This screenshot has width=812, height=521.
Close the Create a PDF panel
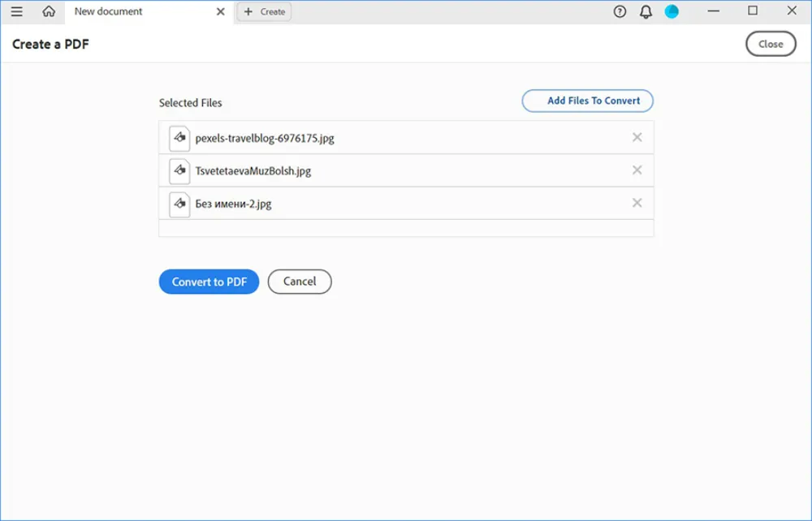point(771,44)
